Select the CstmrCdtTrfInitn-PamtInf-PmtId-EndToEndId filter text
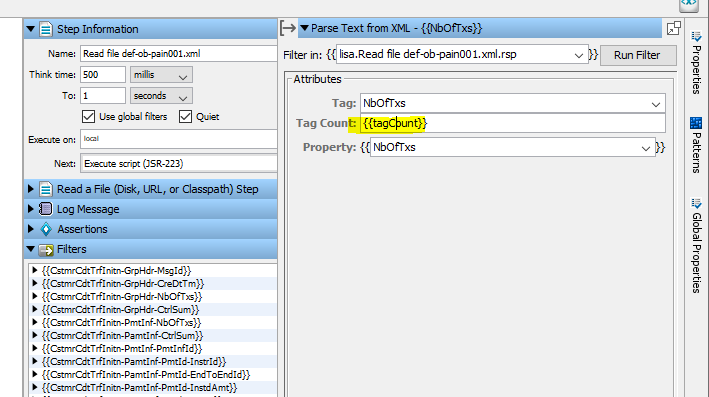Screen dimensions: 709x397 tap(146, 375)
